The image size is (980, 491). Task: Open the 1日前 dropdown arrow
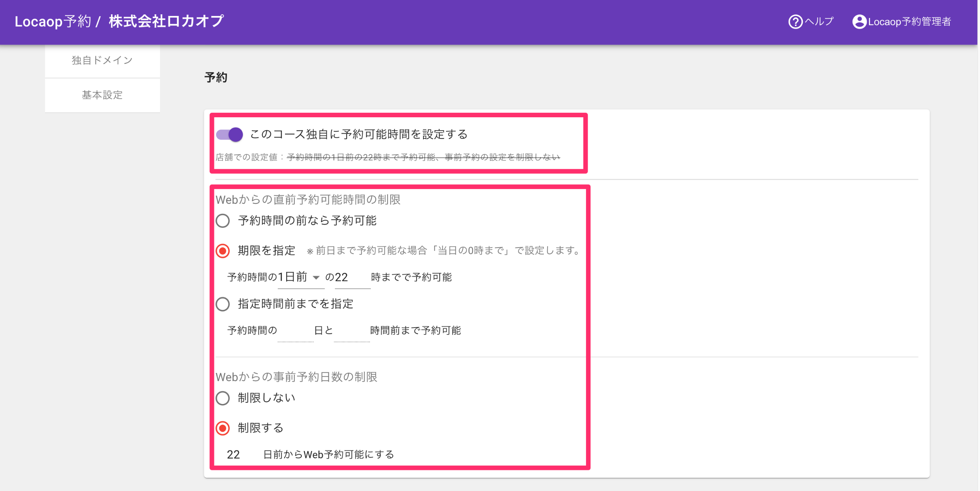point(316,278)
